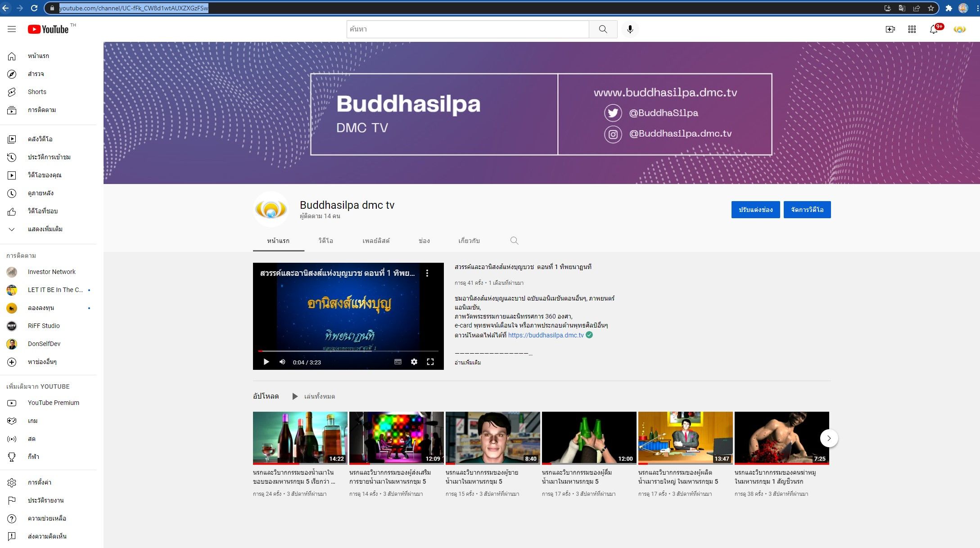Open the featured video's three-dot menu
This screenshot has width=980, height=548.
(x=427, y=273)
